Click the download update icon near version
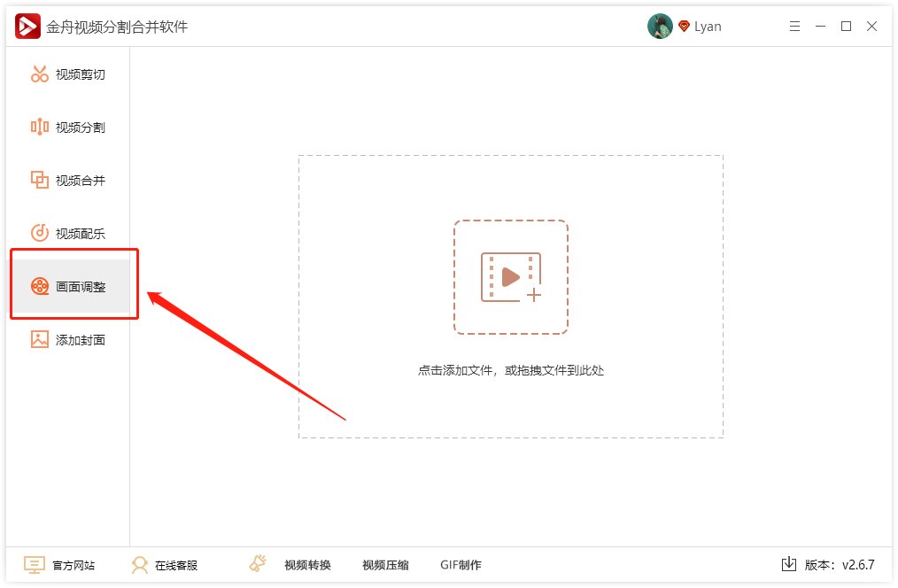898x588 pixels. pyautogui.click(x=788, y=564)
